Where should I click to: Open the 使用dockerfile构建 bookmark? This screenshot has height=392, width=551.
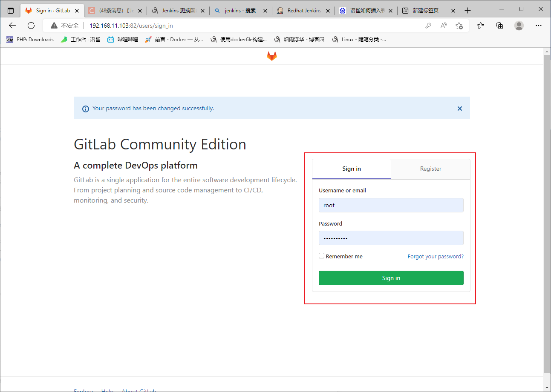tap(239, 39)
